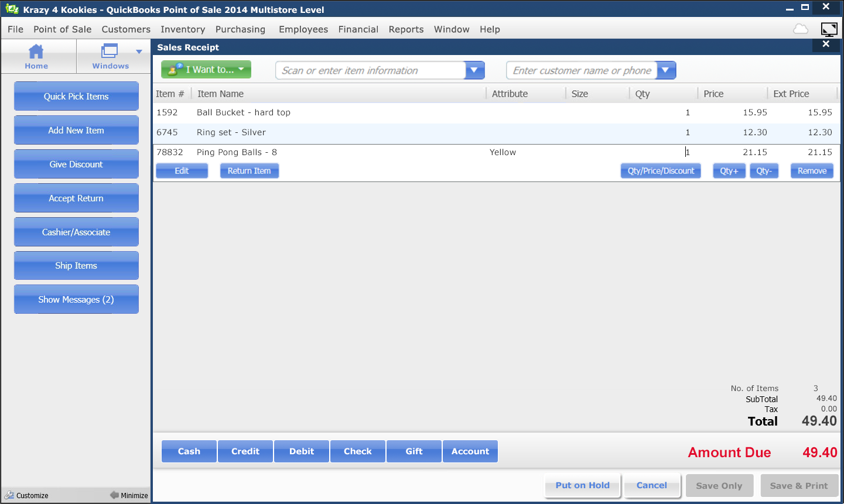Image resolution: width=844 pixels, height=504 pixels.
Task: Pay on Account
Action: coord(470,451)
